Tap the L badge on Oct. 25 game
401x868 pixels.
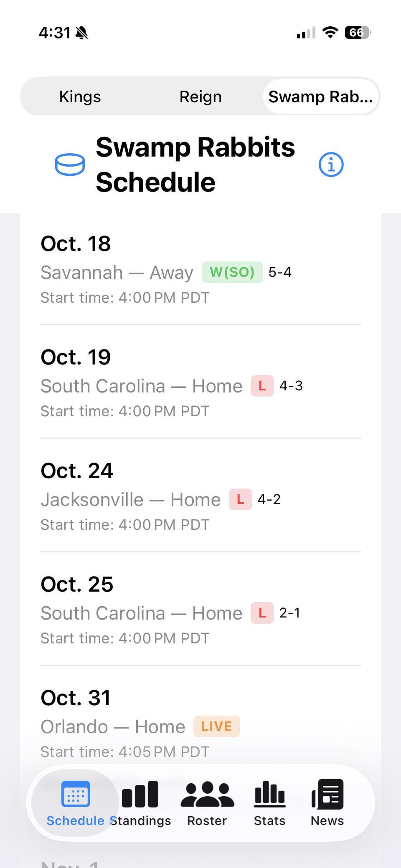(262, 613)
